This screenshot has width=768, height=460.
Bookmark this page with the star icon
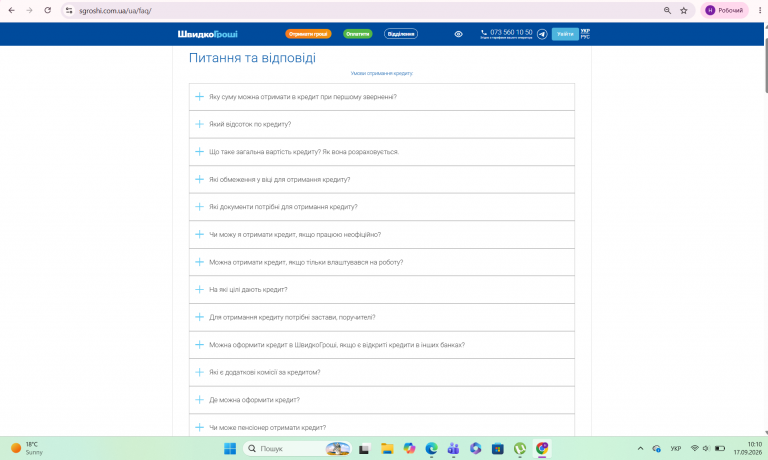pos(684,10)
